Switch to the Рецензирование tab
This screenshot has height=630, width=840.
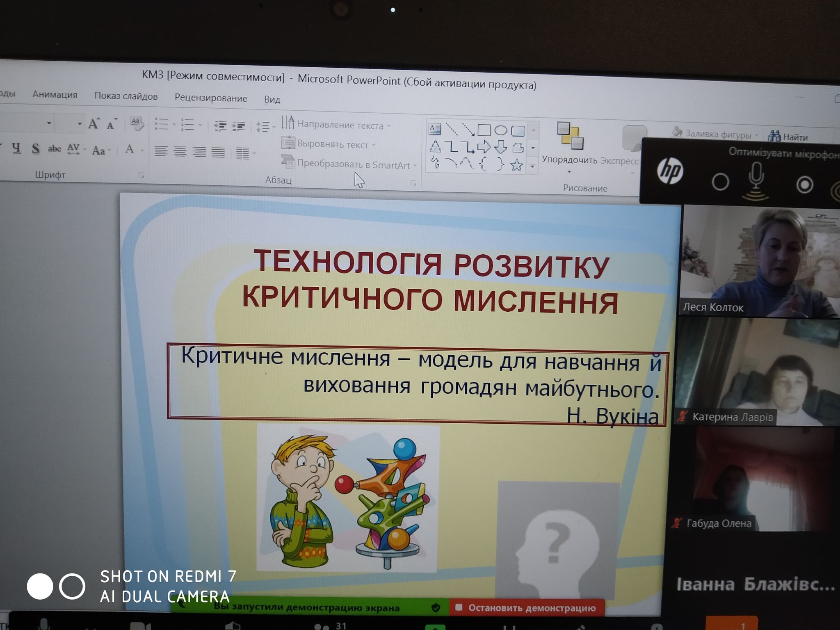point(211,98)
